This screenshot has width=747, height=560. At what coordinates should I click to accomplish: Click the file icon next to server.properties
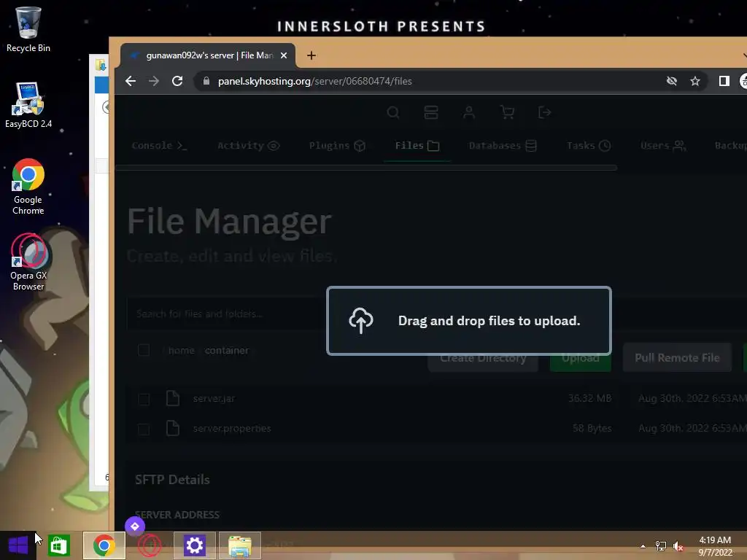(x=172, y=428)
